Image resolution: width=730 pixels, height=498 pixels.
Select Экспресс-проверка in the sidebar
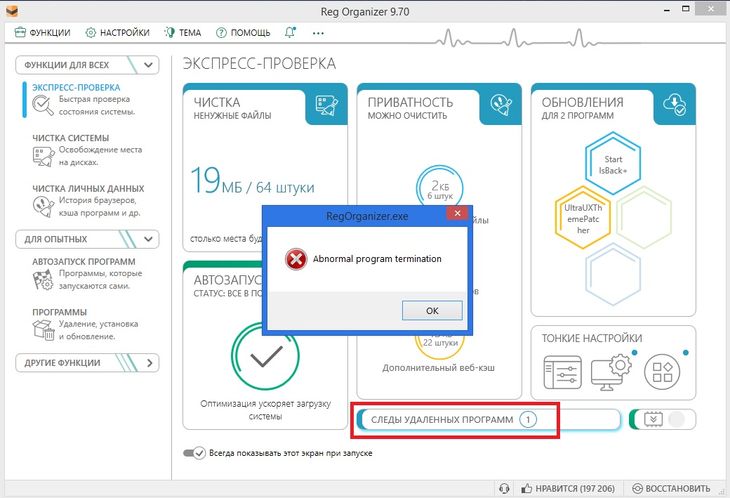click(x=83, y=99)
